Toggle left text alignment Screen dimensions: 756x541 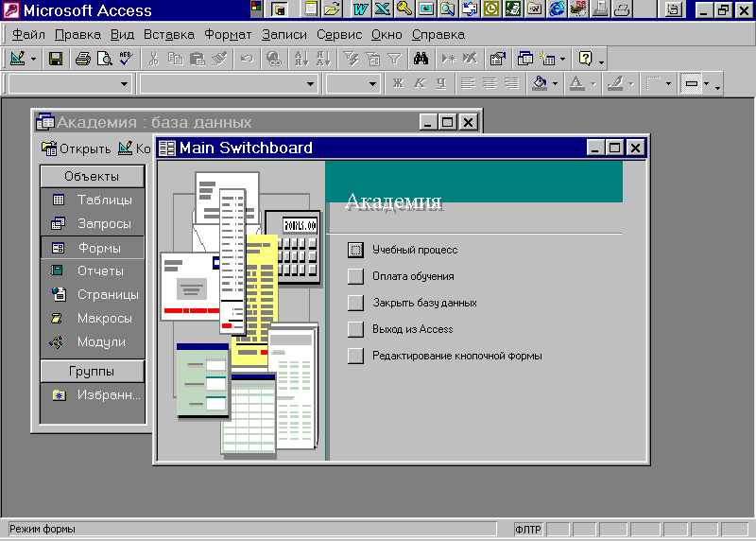point(468,83)
